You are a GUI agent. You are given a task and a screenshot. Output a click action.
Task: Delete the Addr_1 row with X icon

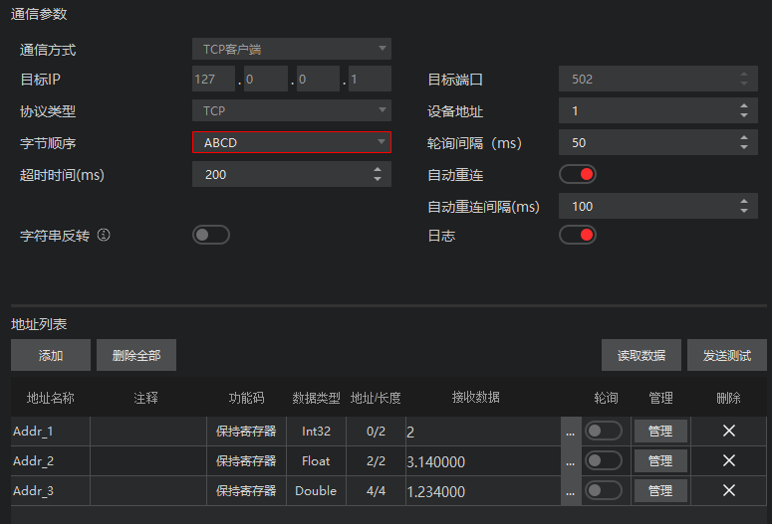click(x=729, y=431)
